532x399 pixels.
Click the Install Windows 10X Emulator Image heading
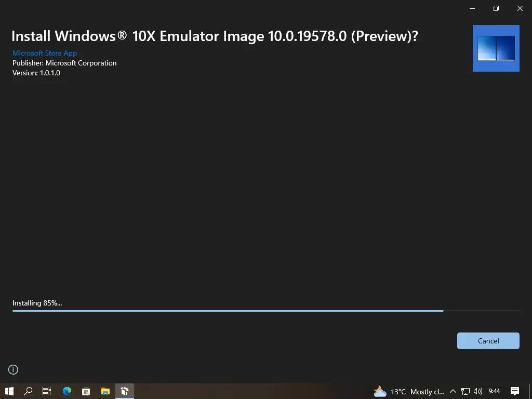point(215,36)
